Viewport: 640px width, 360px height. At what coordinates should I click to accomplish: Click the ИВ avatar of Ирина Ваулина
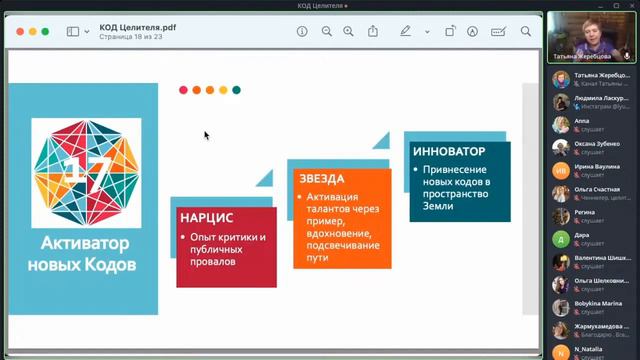click(x=561, y=171)
